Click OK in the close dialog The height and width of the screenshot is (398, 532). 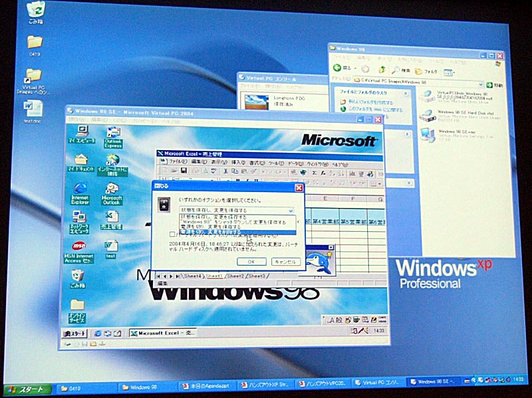point(251,261)
